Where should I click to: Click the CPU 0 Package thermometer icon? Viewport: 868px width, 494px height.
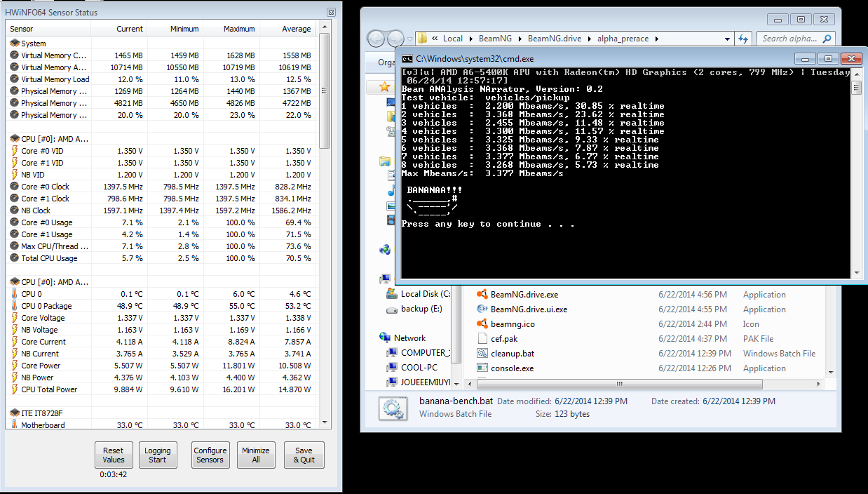coord(15,306)
